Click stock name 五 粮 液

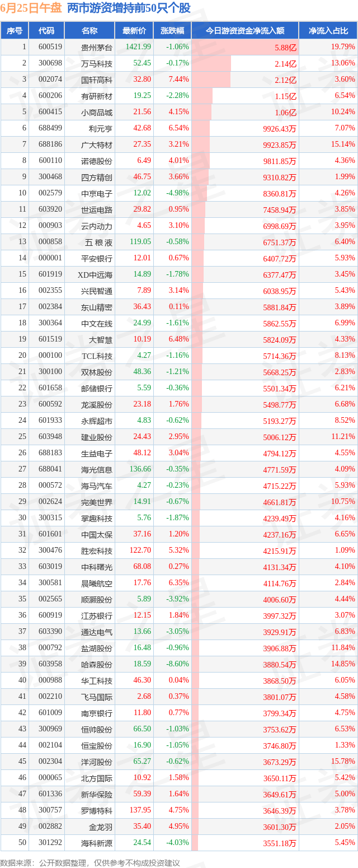98,242
